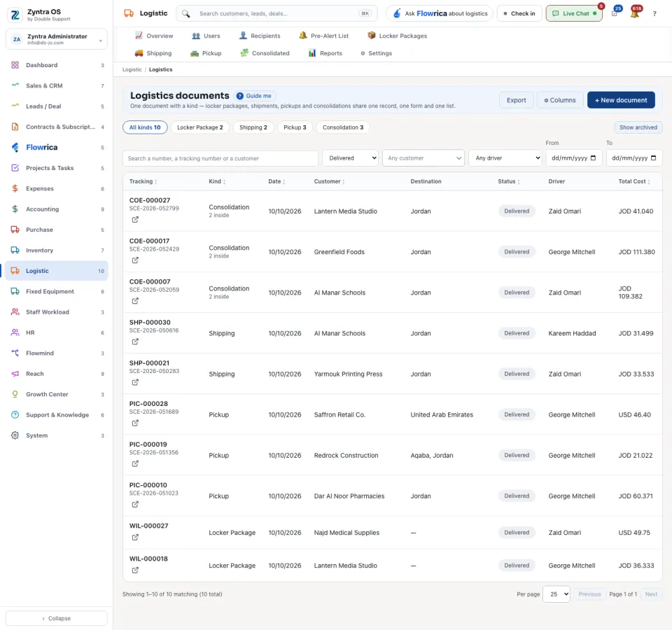The image size is (672, 630).
Task: Filter by Consolidation 3 kind
Action: [x=343, y=127]
